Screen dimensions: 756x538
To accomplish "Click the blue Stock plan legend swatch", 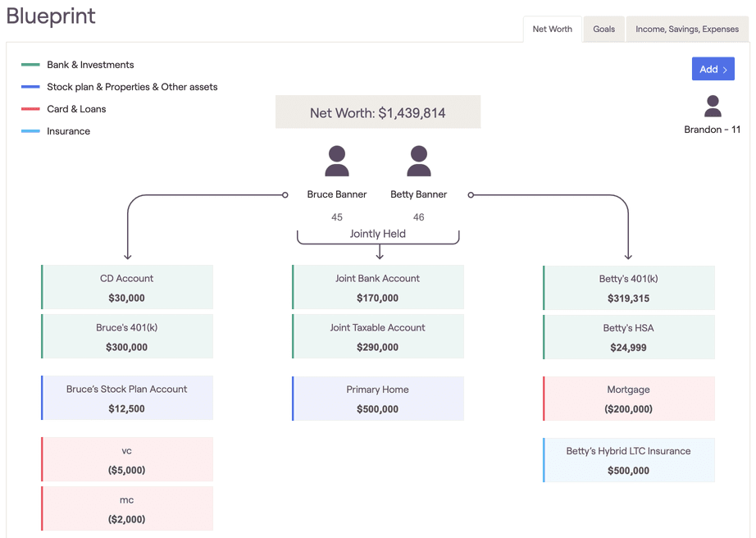I will pyautogui.click(x=30, y=86).
